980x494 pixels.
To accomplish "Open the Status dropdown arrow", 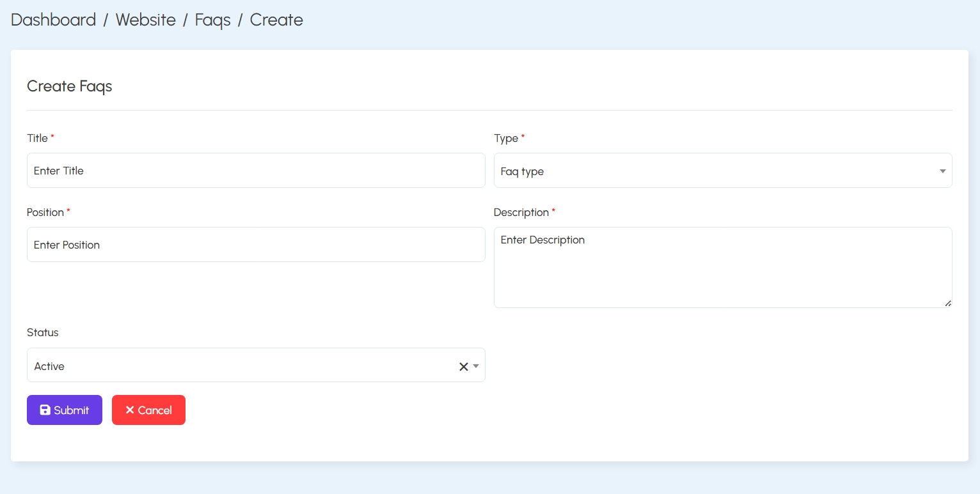I will point(476,367).
